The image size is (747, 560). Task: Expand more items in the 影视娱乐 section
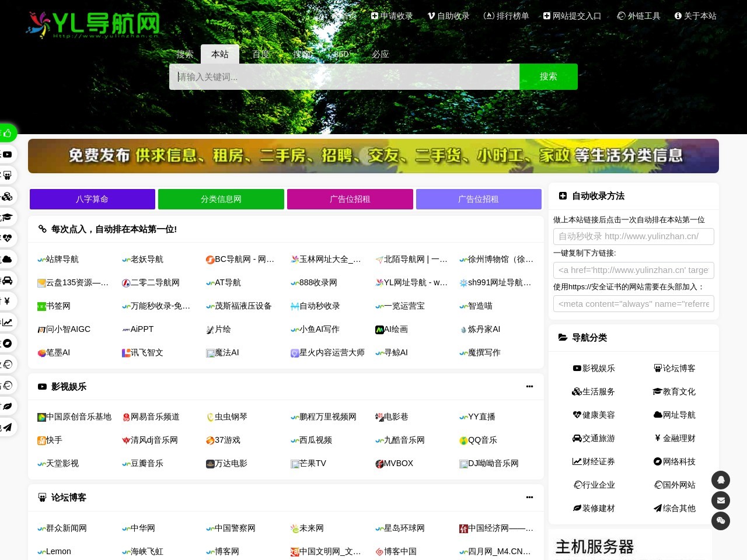(529, 386)
